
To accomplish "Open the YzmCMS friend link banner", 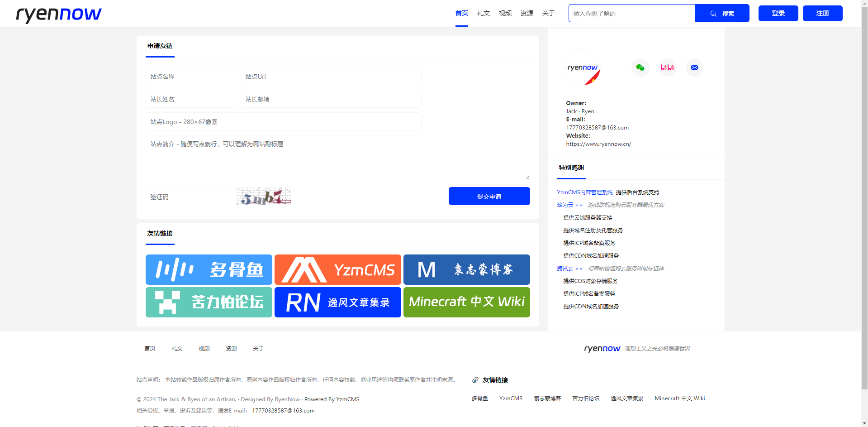I will click(338, 269).
